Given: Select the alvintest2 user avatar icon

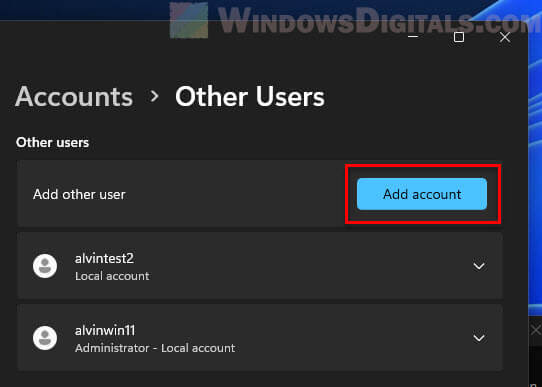Looking at the screenshot, I should 45,266.
